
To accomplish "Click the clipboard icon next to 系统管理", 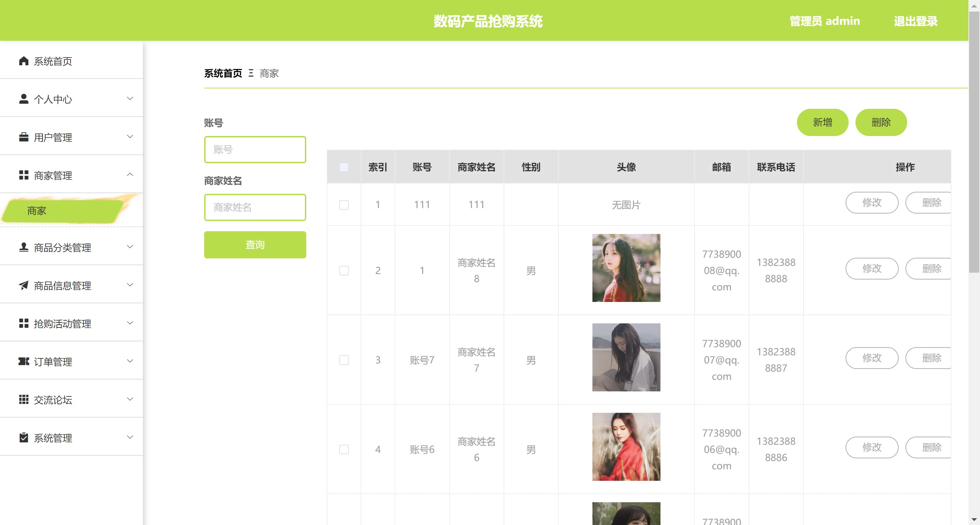I will point(23,437).
